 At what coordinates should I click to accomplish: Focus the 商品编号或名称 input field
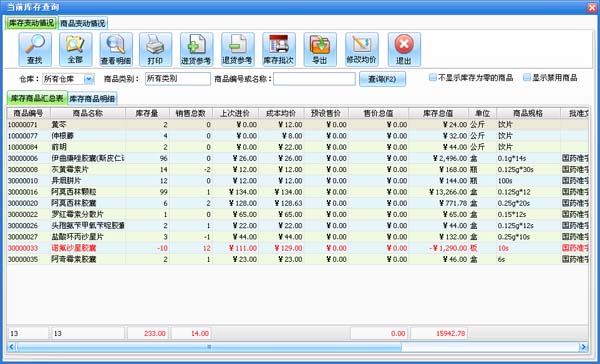tap(314, 79)
